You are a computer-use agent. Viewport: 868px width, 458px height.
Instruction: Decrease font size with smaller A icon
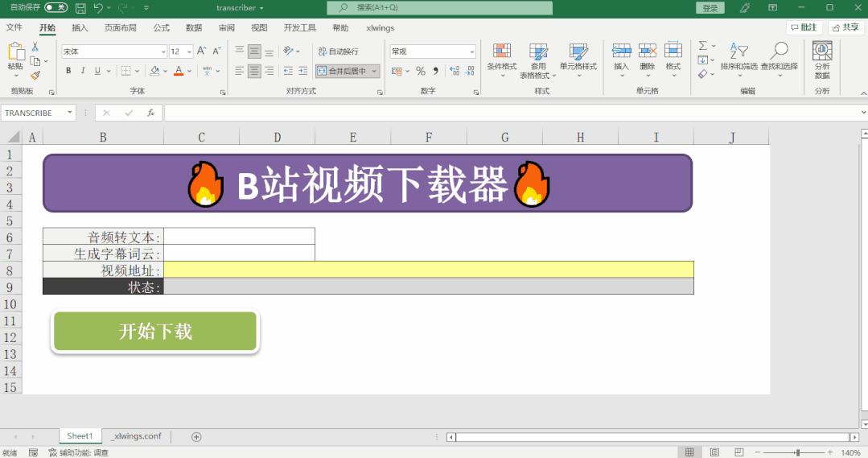[x=217, y=51]
